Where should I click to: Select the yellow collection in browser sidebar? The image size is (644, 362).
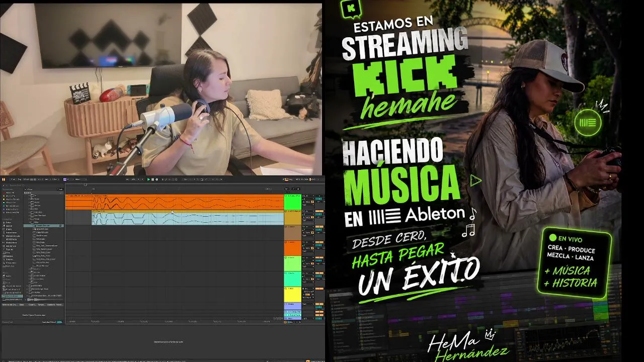pyautogui.click(x=11, y=199)
